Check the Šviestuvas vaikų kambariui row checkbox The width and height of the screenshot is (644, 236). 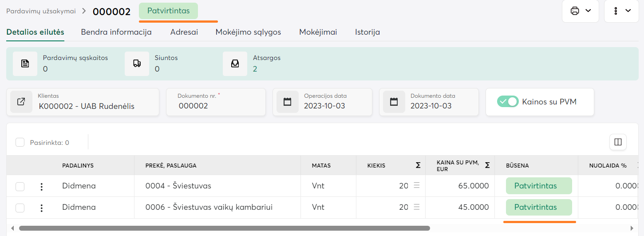coord(20,208)
